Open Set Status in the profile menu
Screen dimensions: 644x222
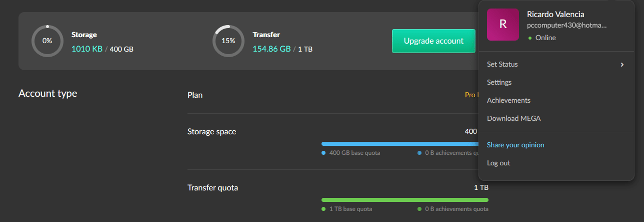click(502, 64)
